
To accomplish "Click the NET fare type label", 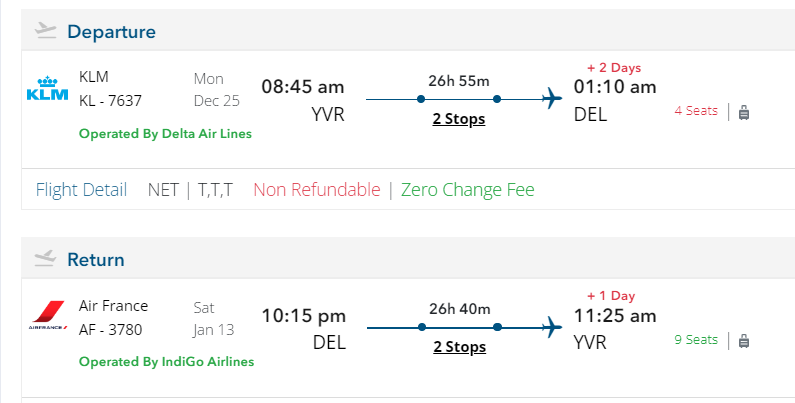I will [x=163, y=190].
